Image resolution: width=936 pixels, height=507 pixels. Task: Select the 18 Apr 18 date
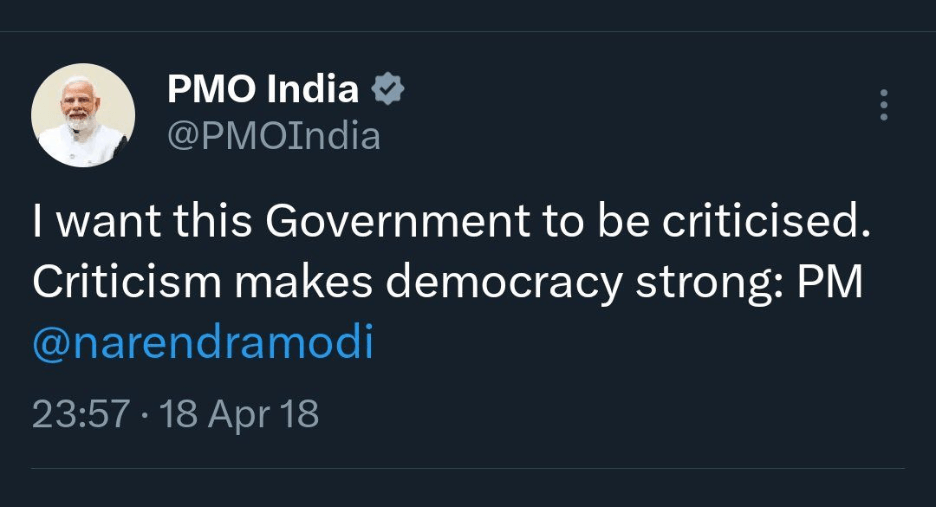point(240,414)
